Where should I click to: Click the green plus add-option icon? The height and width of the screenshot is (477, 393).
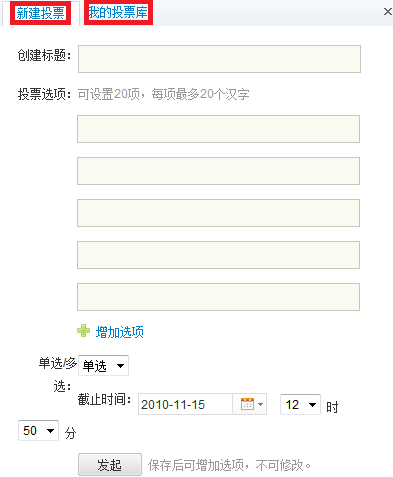coord(83,331)
